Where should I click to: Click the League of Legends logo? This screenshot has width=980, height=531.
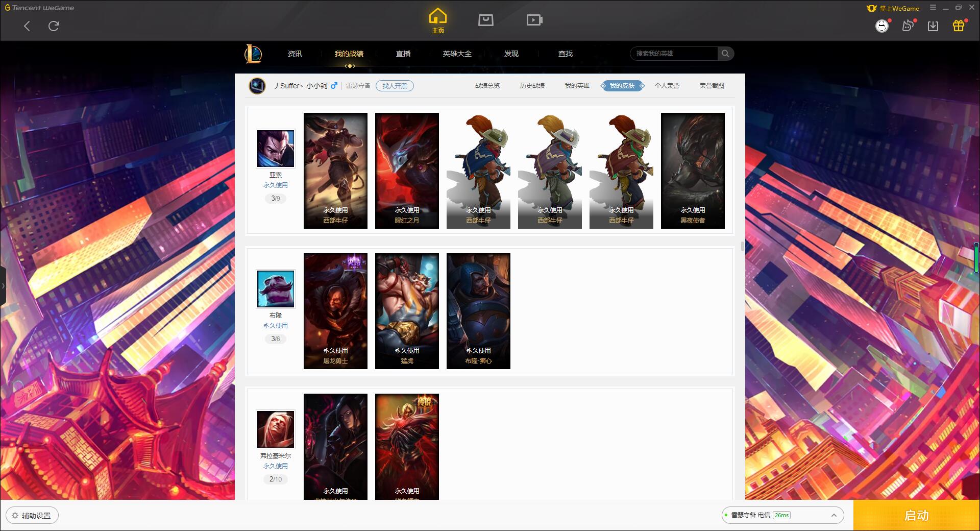click(253, 54)
